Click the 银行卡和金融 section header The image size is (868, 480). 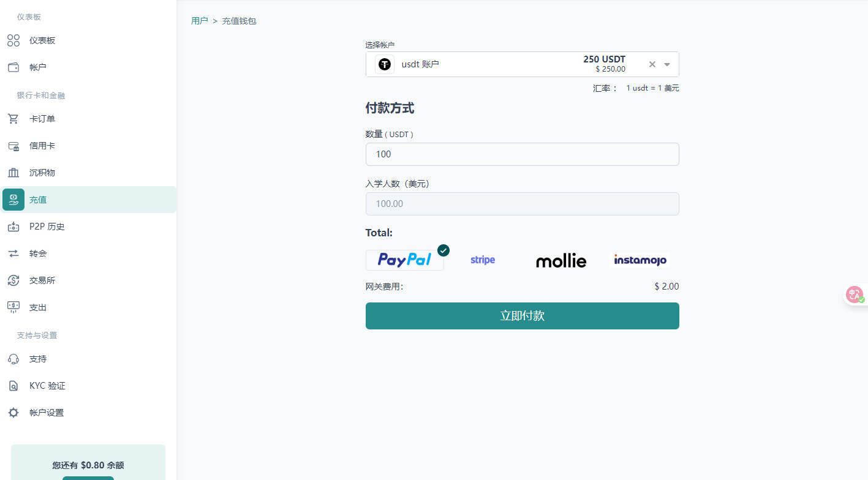pyautogui.click(x=41, y=96)
